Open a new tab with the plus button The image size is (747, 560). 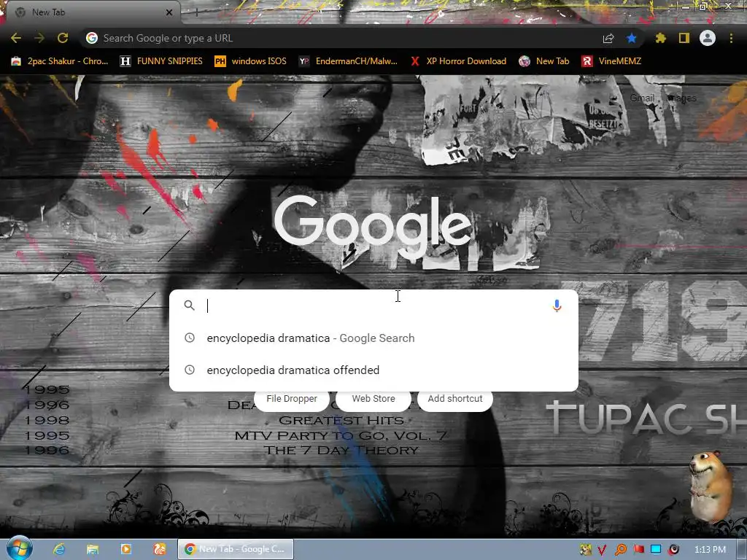click(196, 12)
